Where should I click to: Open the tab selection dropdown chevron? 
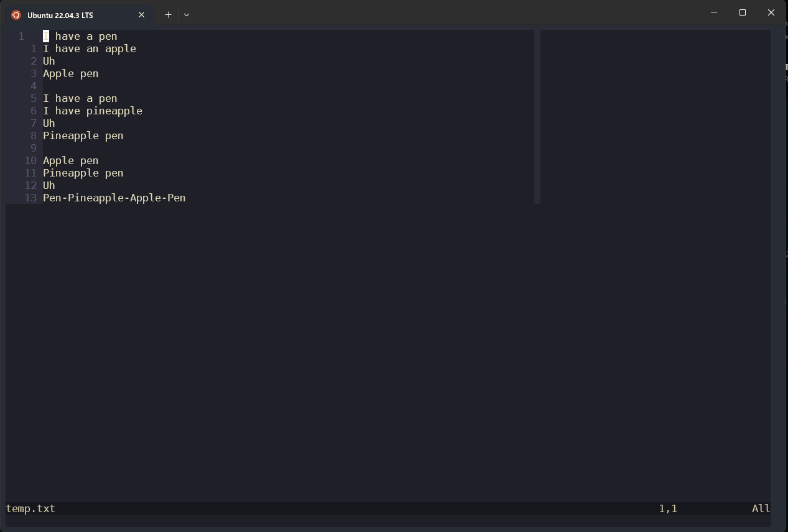click(186, 14)
